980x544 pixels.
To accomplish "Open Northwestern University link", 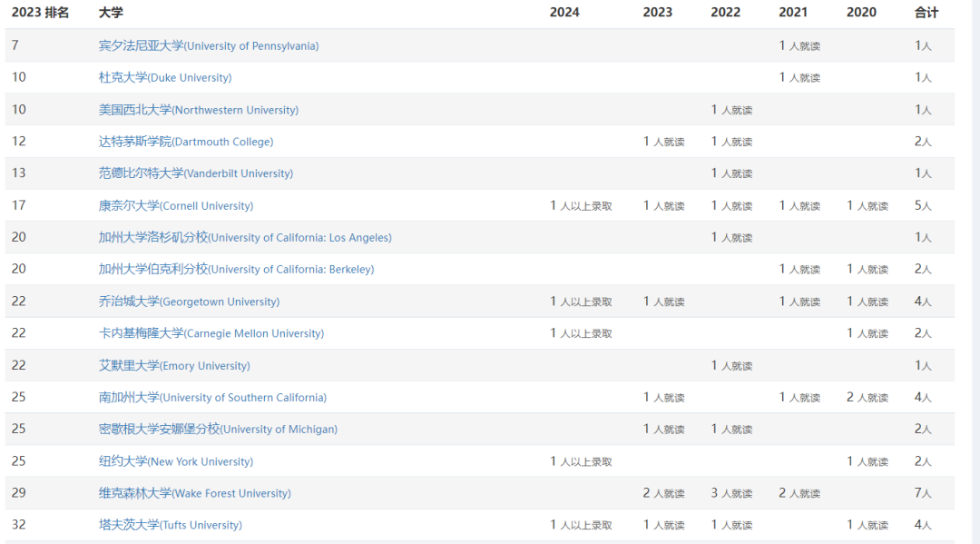I will [199, 109].
